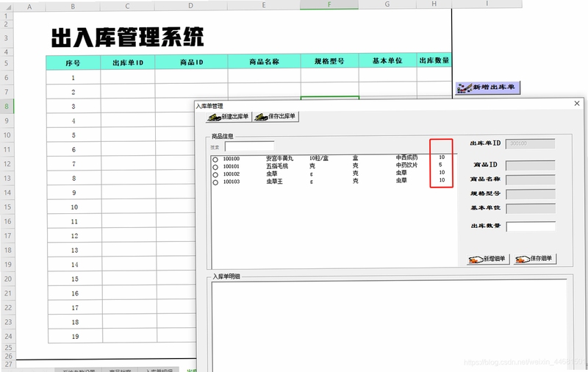Image resolution: width=588 pixels, height=372 pixels.
Task: Click the empty 出库单ID cell in row 6
Action: pyautogui.click(x=128, y=77)
